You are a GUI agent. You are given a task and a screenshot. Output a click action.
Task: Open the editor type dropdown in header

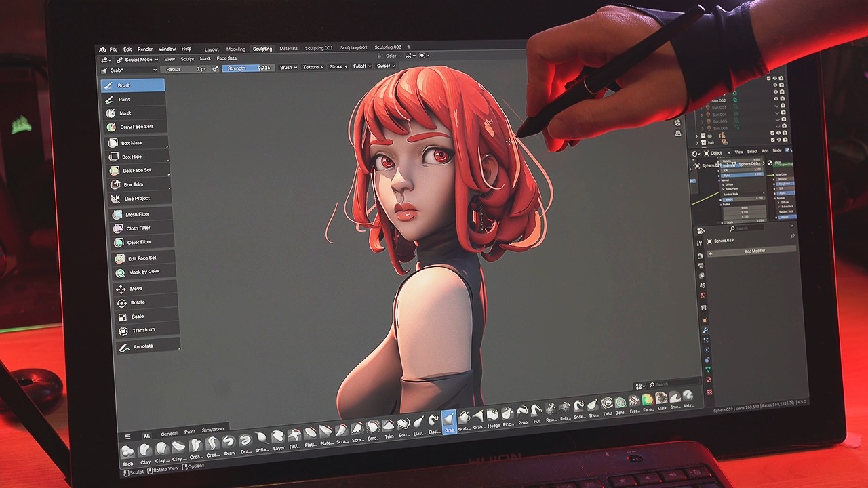tap(106, 60)
